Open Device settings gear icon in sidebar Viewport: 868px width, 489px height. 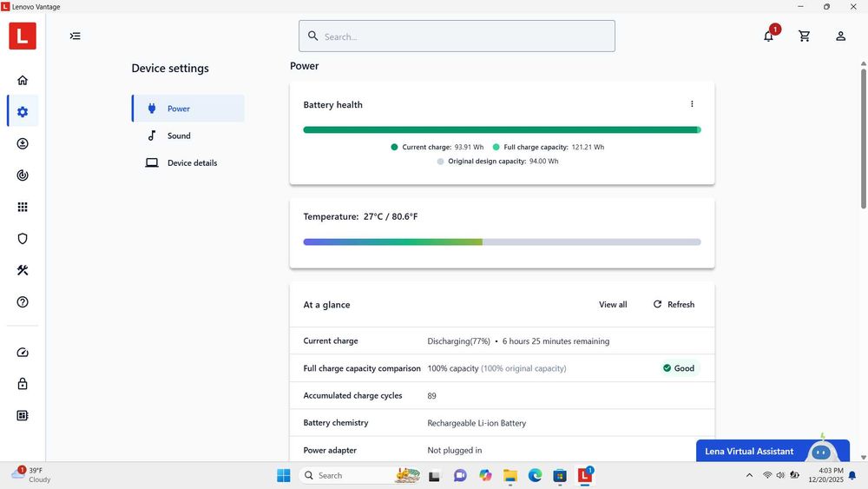(23, 112)
